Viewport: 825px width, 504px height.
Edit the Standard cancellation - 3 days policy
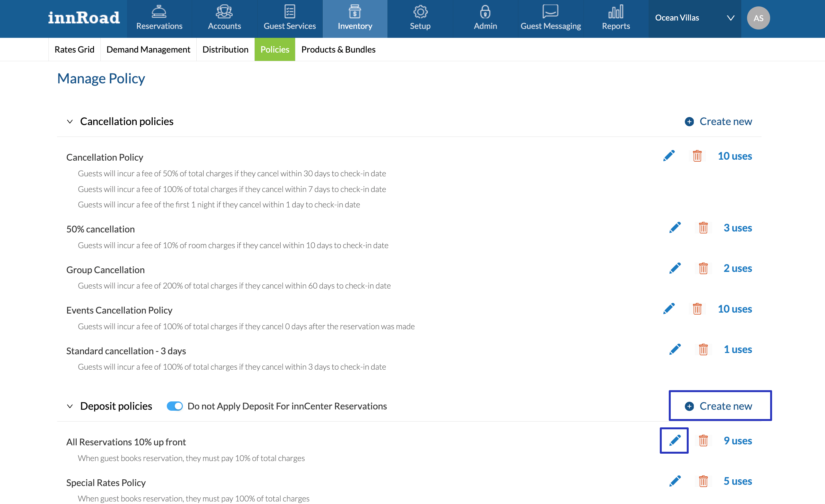pos(675,349)
